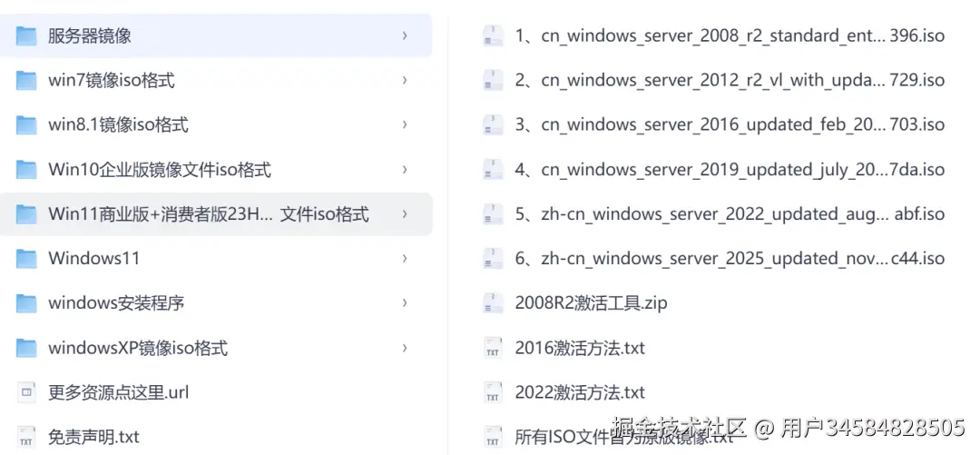Viewport: 980px width, 455px height.
Task: Select file name 1、cn_windows_server_2008_r2_standard
Action: pyautogui.click(x=730, y=35)
